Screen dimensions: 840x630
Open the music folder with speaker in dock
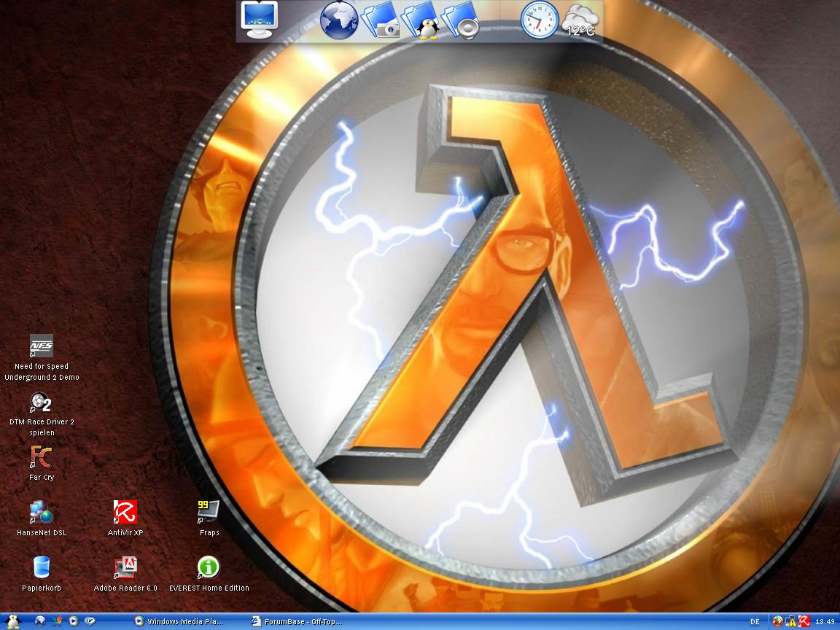pyautogui.click(x=461, y=20)
